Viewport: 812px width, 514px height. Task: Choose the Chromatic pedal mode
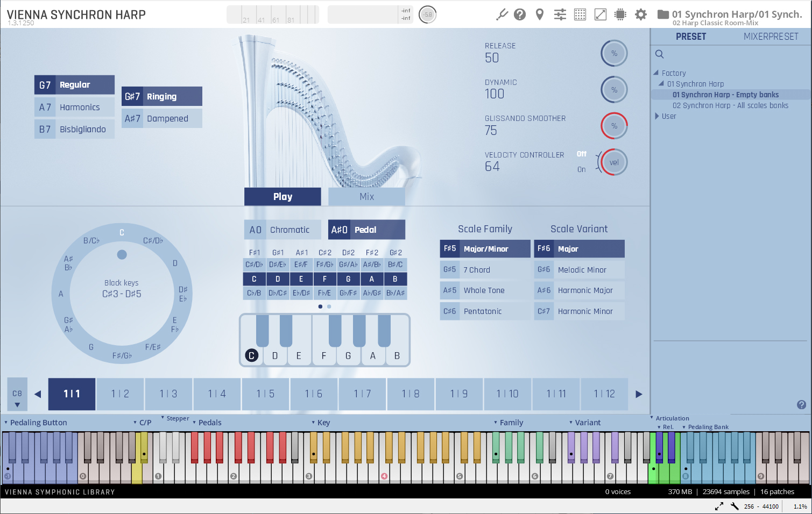(x=283, y=230)
